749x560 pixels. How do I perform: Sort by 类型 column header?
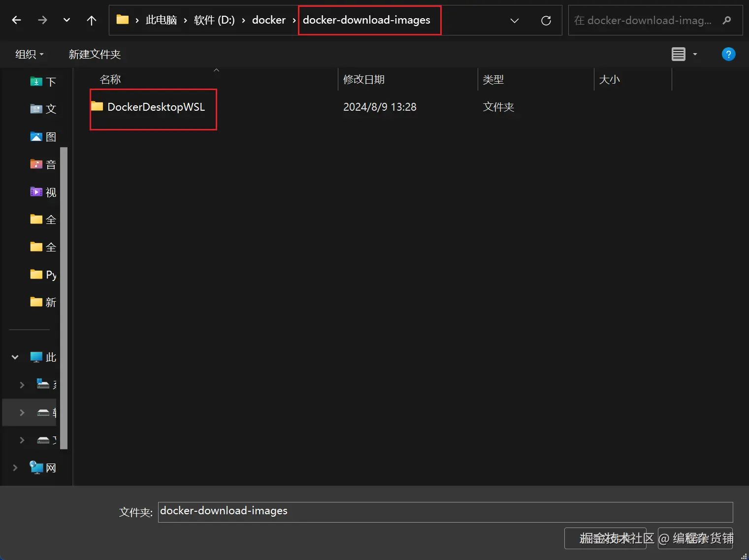pos(493,79)
